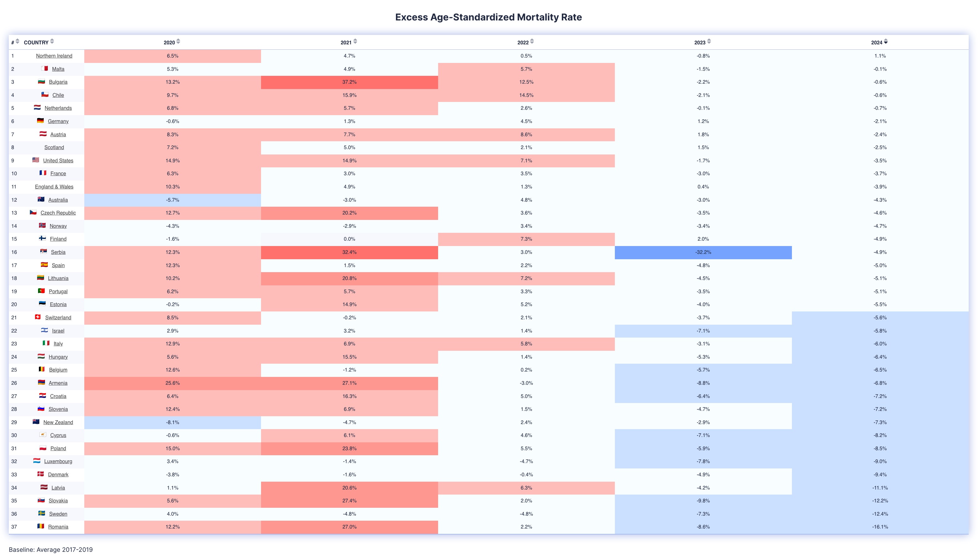The image size is (980, 560).
Task: Sort table by the 2021 column arrows
Action: coord(355,42)
